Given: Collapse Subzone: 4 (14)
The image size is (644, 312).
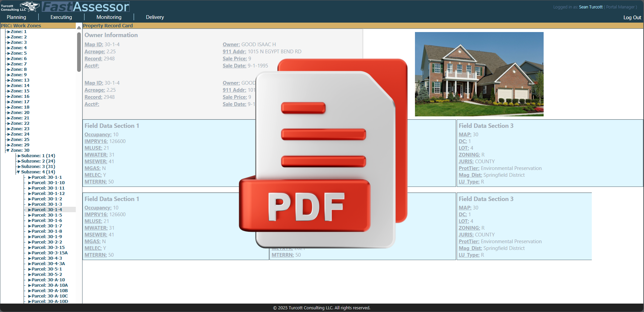Looking at the screenshot, I should click(x=18, y=172).
